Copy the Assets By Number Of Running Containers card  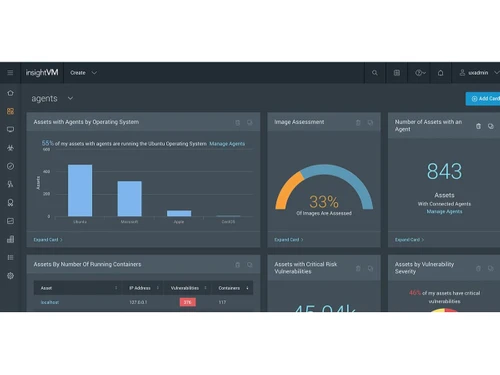click(250, 265)
